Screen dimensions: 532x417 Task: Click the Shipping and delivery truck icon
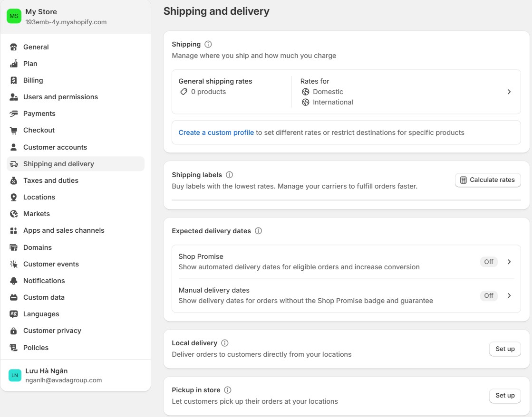coord(14,164)
